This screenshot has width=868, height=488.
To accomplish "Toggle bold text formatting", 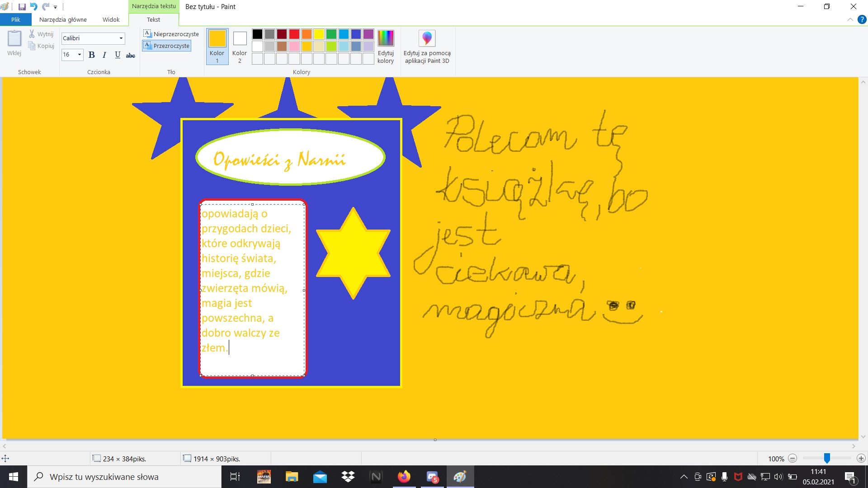I will coord(92,55).
